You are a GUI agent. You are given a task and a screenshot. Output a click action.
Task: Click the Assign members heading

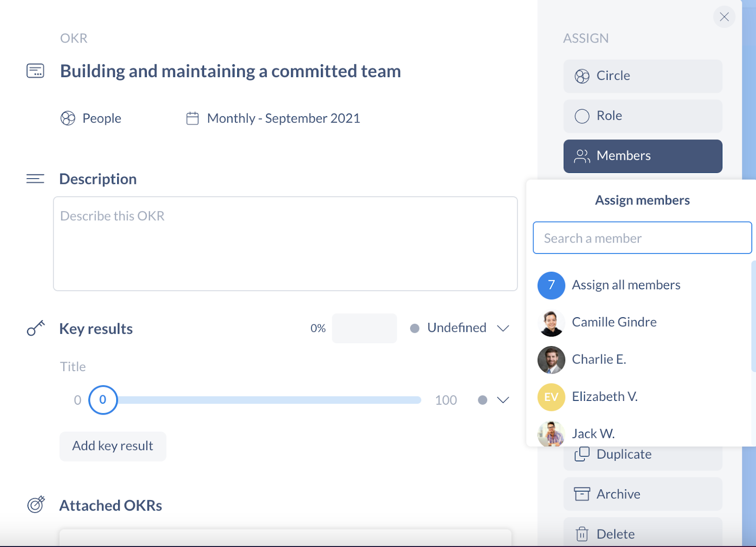pos(642,200)
